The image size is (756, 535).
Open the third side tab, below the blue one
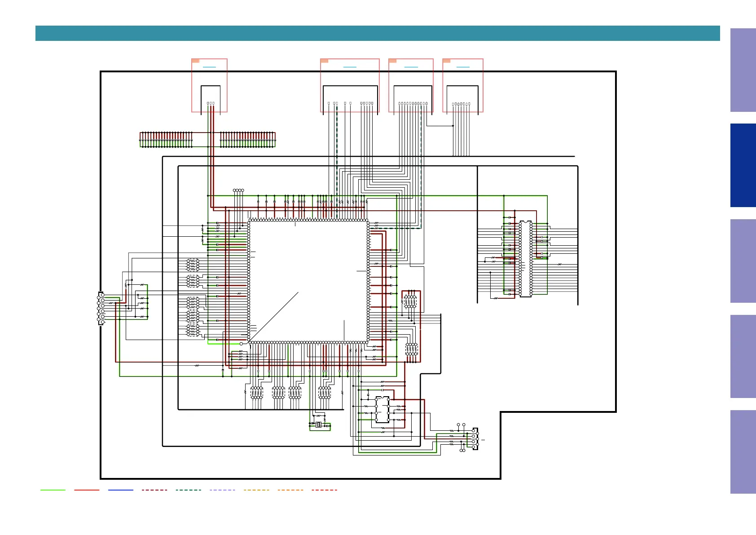[743, 261]
